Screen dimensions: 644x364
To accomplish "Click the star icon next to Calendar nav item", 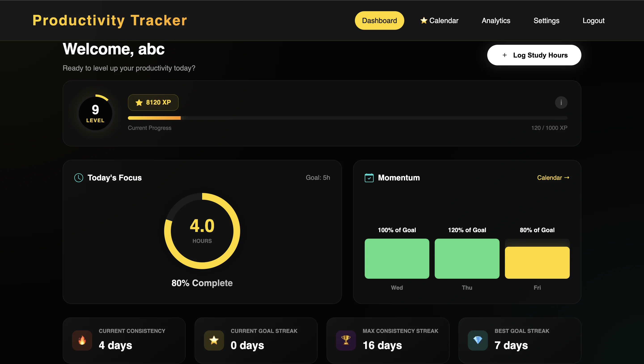I will coord(424,20).
